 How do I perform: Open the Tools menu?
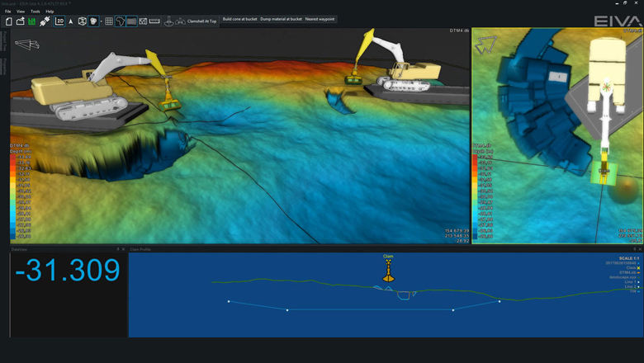pos(35,12)
